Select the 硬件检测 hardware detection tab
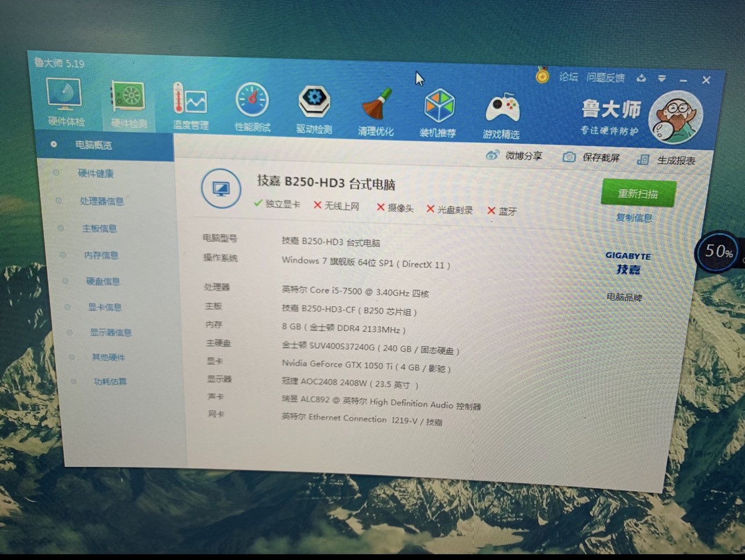Image resolution: width=745 pixels, height=560 pixels. 129,104
